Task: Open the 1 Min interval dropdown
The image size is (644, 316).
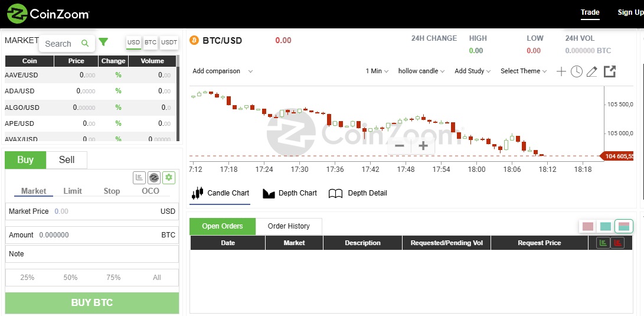Action: point(377,71)
